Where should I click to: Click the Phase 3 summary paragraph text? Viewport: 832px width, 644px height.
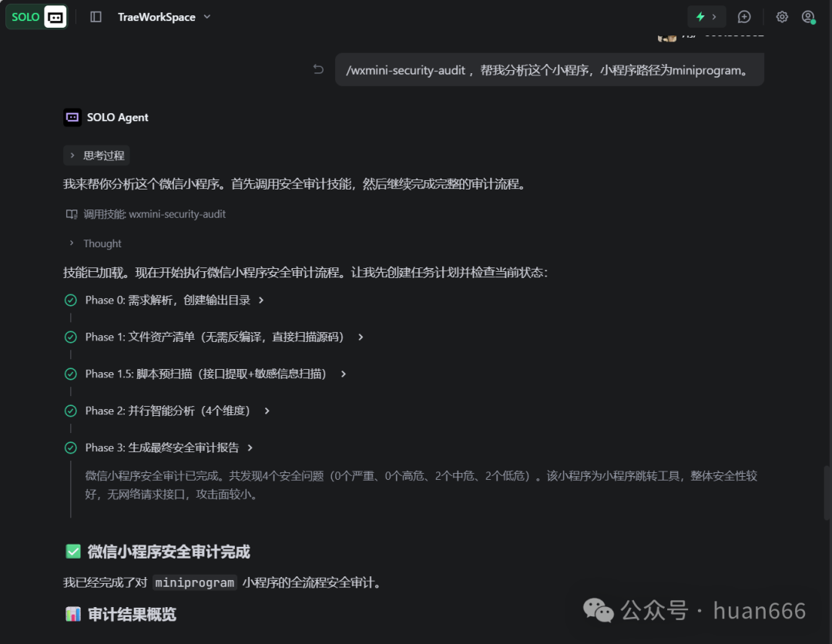point(421,485)
